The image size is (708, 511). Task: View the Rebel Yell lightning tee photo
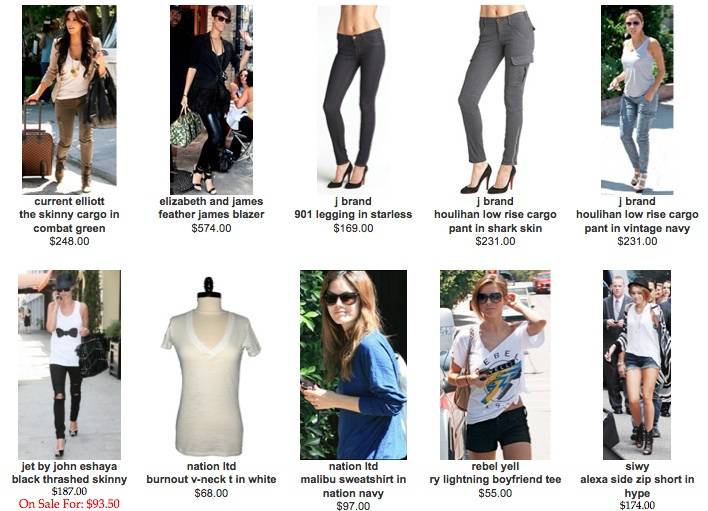tap(495, 365)
